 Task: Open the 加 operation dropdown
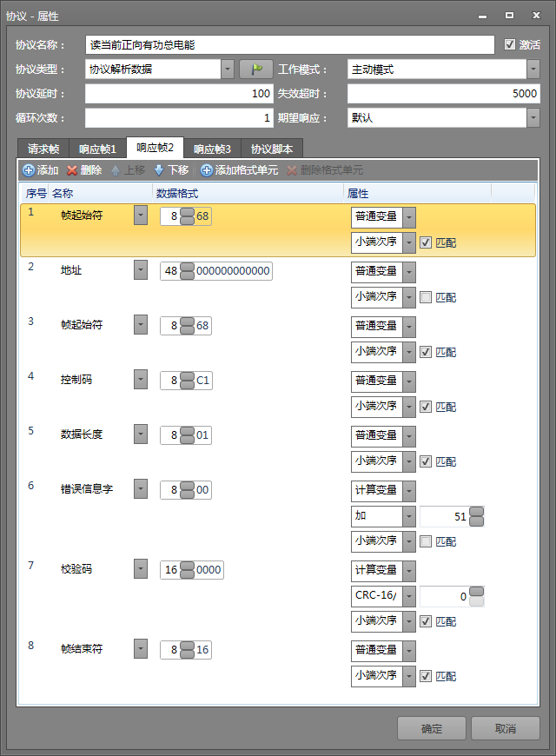coord(409,516)
